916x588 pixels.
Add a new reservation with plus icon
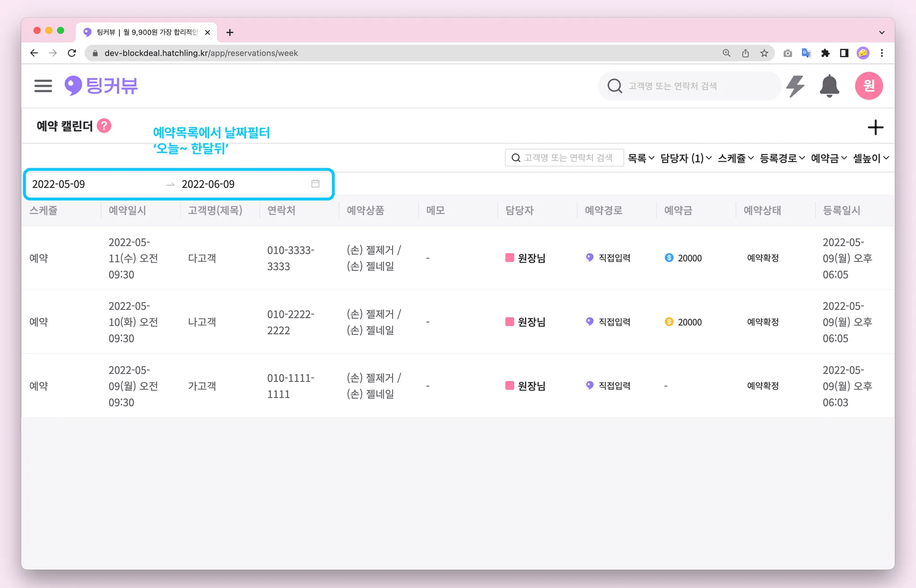click(875, 127)
